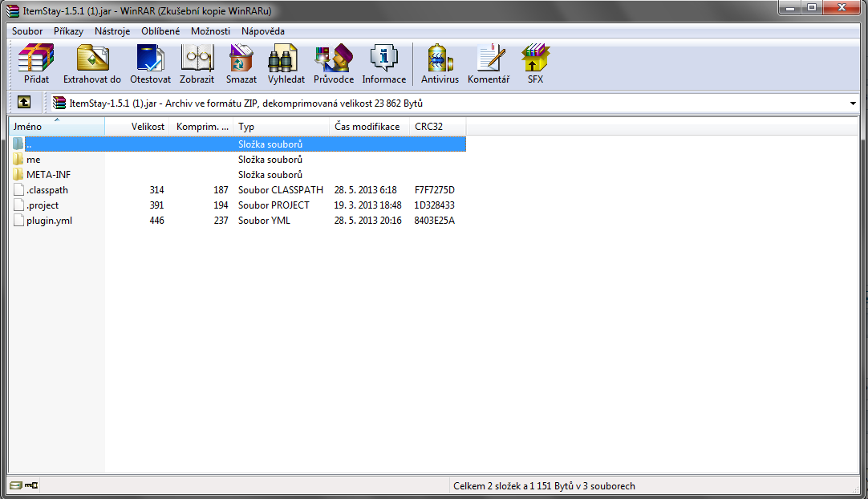Click the Extrahovat do toolbar icon

click(92, 58)
